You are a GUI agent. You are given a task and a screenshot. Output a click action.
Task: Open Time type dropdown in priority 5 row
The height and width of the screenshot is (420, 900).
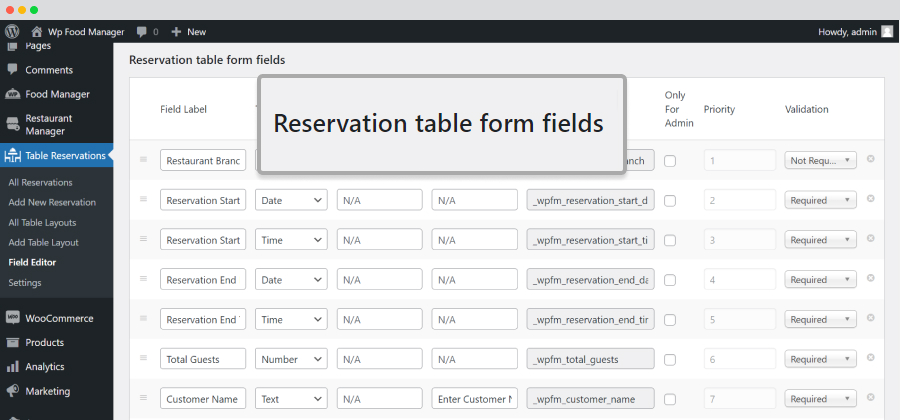[292, 320]
